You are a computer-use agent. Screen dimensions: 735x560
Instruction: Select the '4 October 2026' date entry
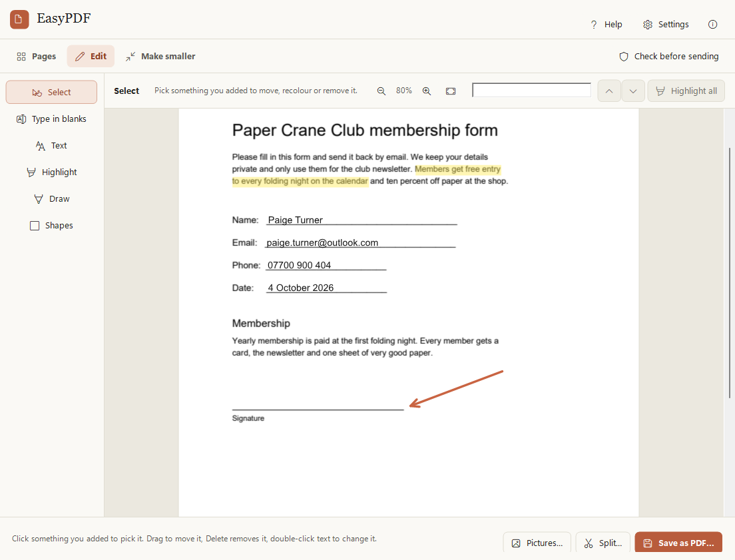[300, 288]
